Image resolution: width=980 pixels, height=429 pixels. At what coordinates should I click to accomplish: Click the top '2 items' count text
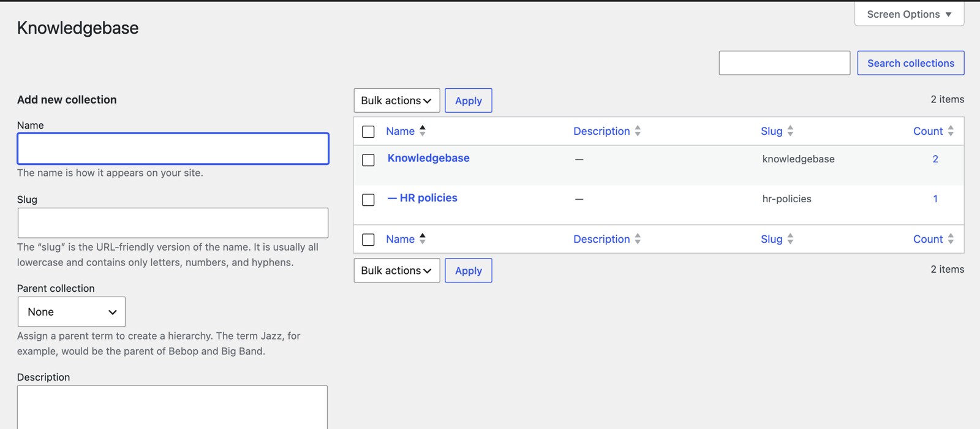click(947, 99)
